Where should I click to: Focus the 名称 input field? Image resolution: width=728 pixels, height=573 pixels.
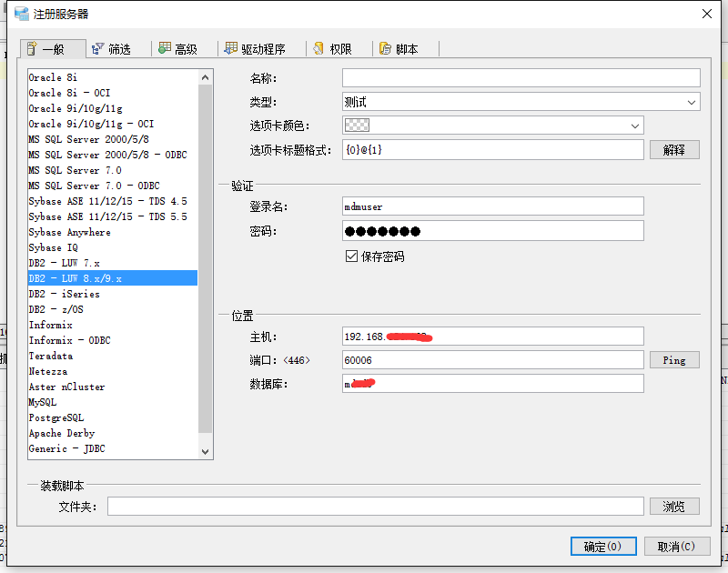click(521, 78)
